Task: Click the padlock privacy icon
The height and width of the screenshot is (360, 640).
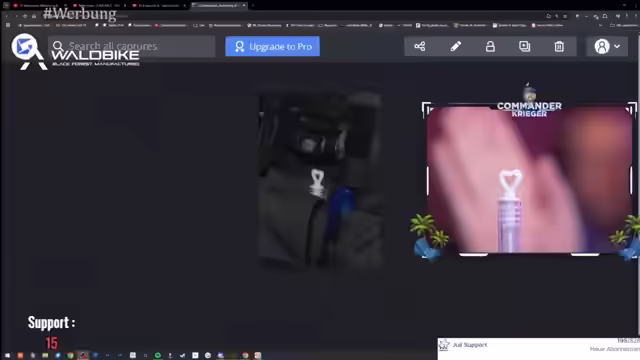Action: tap(490, 47)
